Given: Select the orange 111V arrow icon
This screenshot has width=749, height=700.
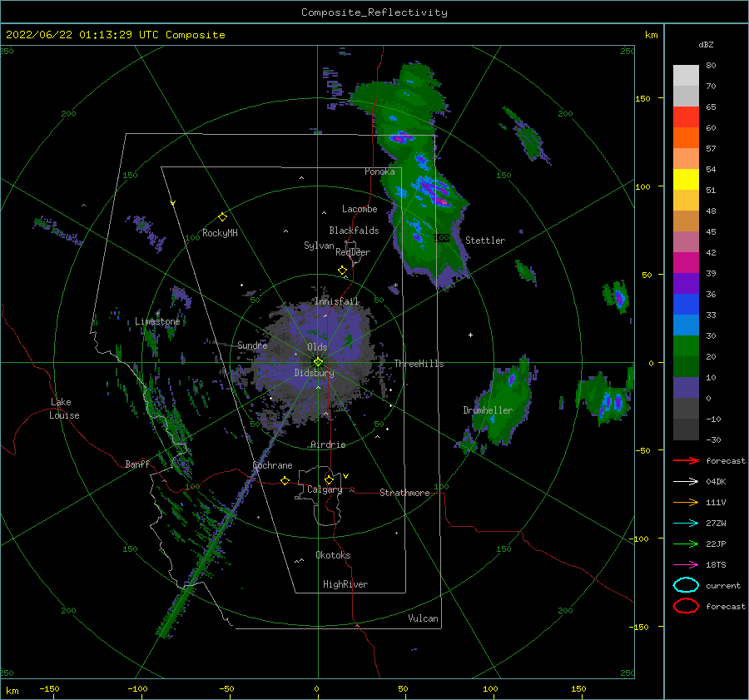Looking at the screenshot, I should pyautogui.click(x=686, y=502).
